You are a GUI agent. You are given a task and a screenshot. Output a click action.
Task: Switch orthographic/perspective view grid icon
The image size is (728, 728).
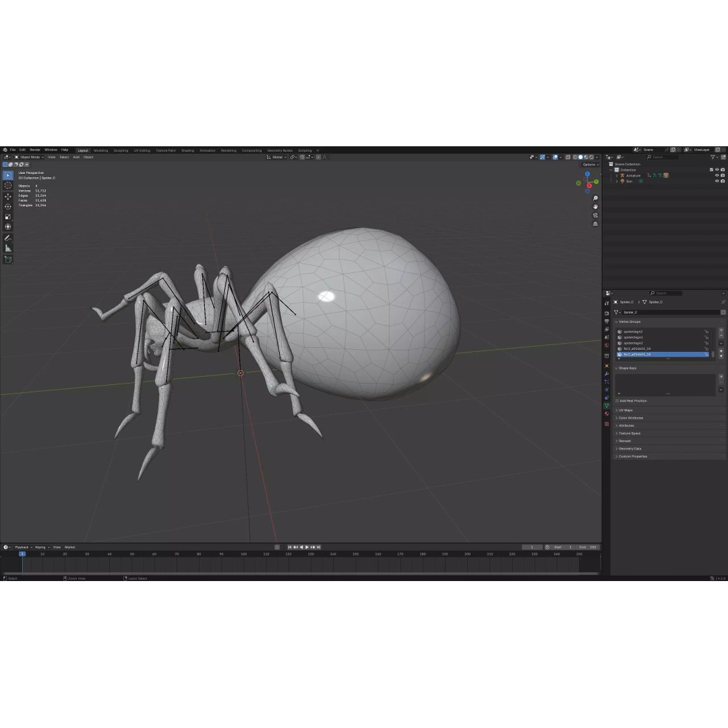click(595, 224)
